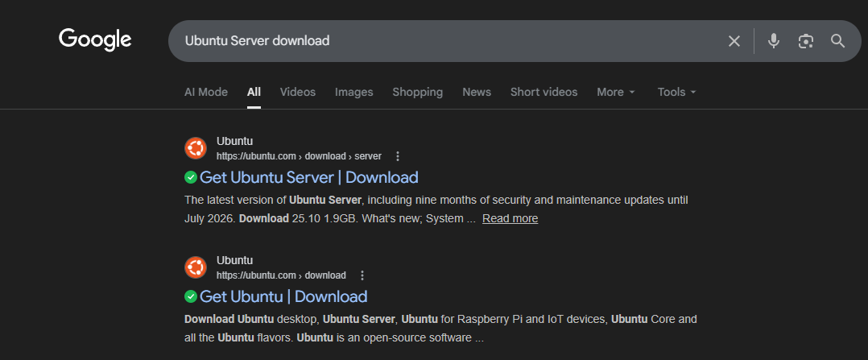Open the Short videos tab
This screenshot has height=360, width=868.
[544, 92]
